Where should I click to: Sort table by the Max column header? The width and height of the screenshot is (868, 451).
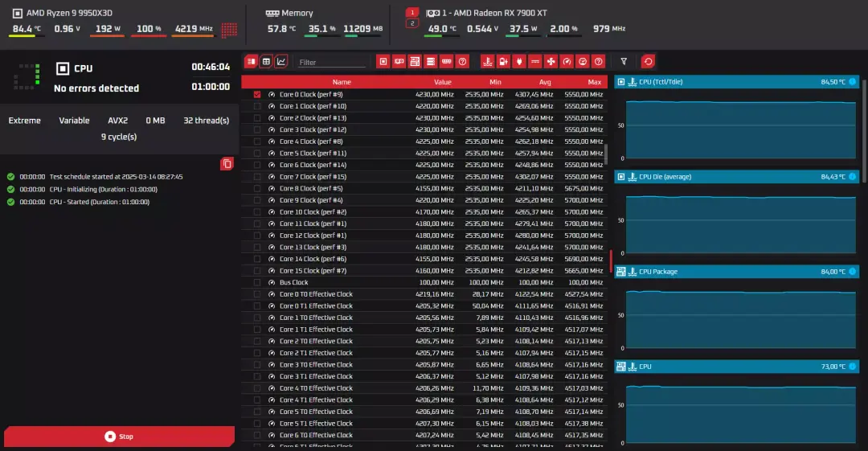click(595, 82)
